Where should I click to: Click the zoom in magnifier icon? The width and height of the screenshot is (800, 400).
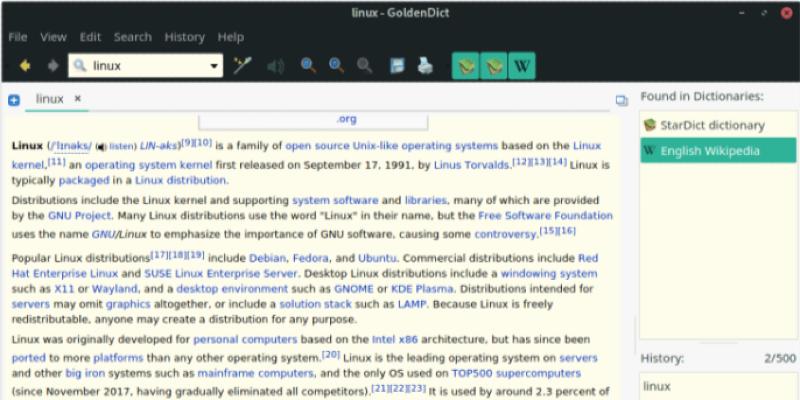coord(308,67)
